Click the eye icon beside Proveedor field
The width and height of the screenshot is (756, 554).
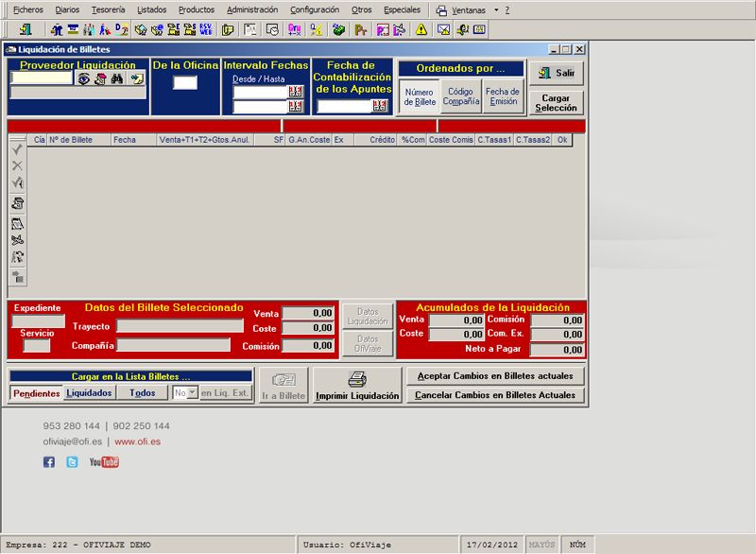point(84,79)
